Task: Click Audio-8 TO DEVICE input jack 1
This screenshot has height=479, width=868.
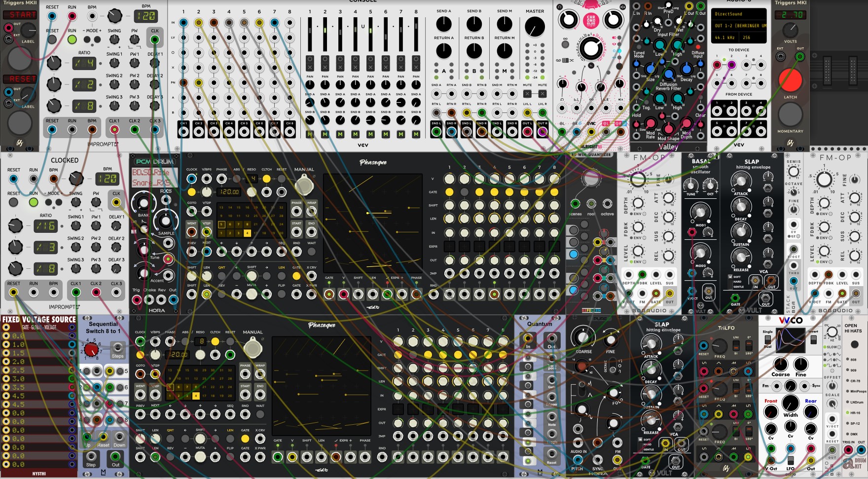Action: [x=717, y=65]
